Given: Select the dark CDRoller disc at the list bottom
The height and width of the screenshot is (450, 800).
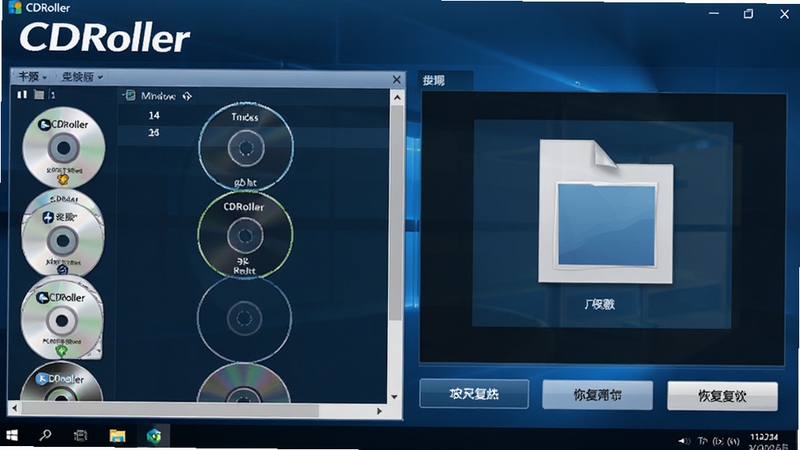Looking at the screenshot, I should coord(61,381).
